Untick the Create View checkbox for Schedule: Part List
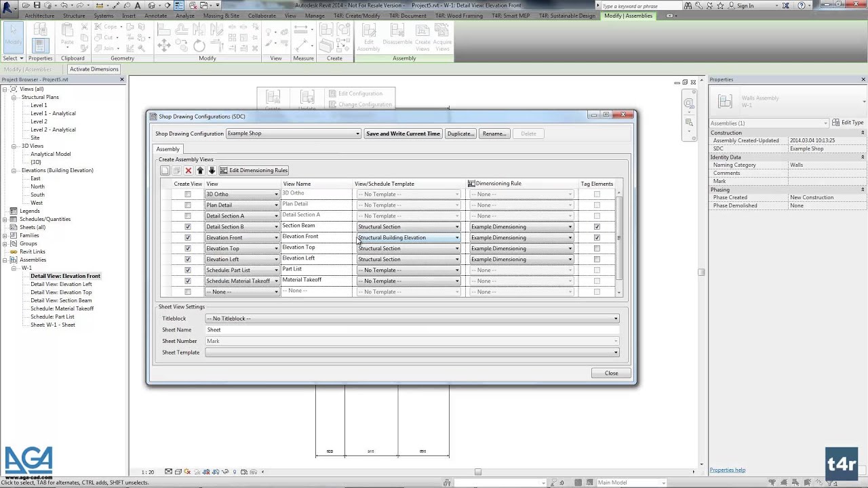The image size is (868, 488). 188,270
